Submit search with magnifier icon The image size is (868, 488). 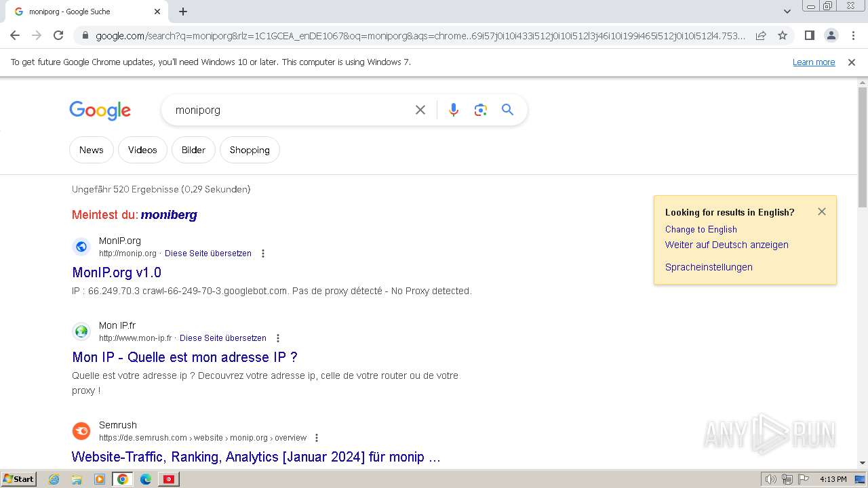tap(507, 110)
